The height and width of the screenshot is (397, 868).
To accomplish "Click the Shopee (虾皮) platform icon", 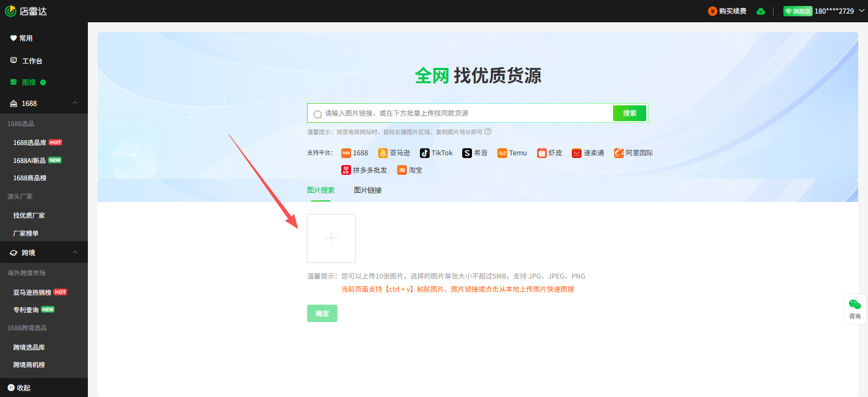I will point(541,153).
